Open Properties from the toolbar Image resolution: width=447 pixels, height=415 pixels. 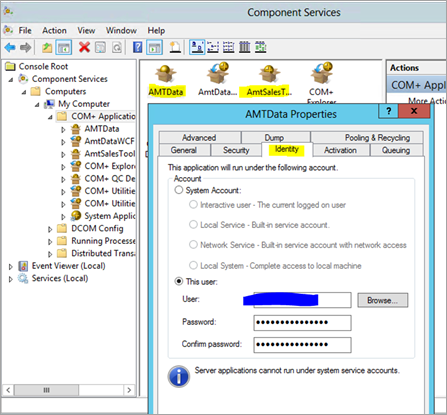100,48
